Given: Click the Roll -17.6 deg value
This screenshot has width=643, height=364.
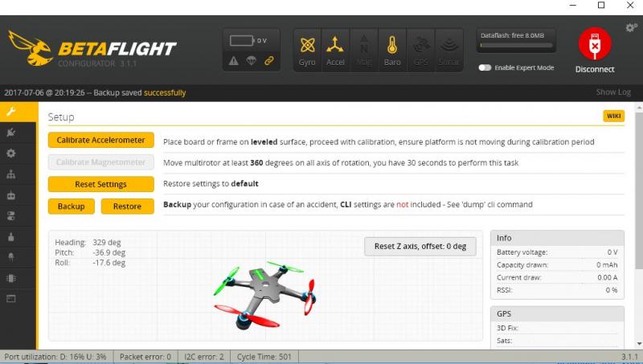Looking at the screenshot, I should [x=109, y=263].
